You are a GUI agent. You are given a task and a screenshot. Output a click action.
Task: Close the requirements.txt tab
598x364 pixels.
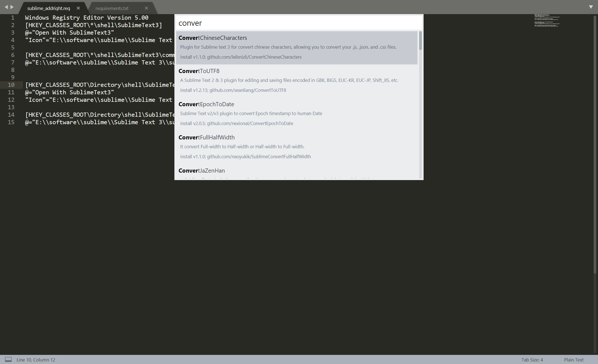tap(146, 8)
